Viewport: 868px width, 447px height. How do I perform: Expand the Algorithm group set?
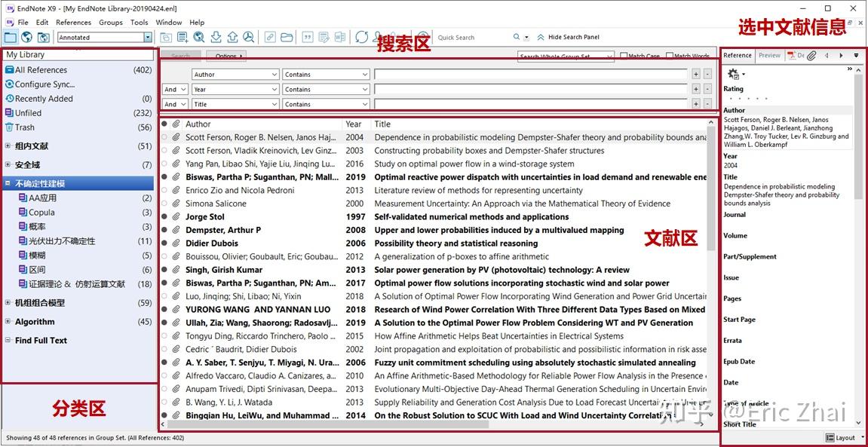8,321
